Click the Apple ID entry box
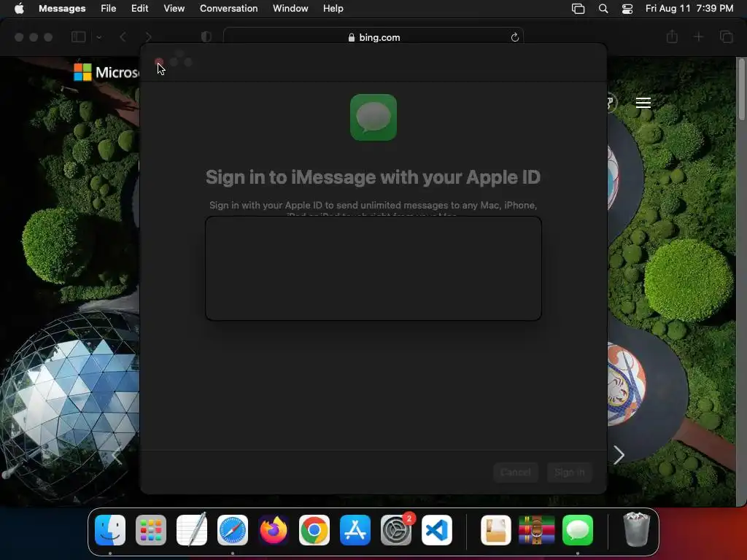Screen dimensions: 747x560 [373, 268]
